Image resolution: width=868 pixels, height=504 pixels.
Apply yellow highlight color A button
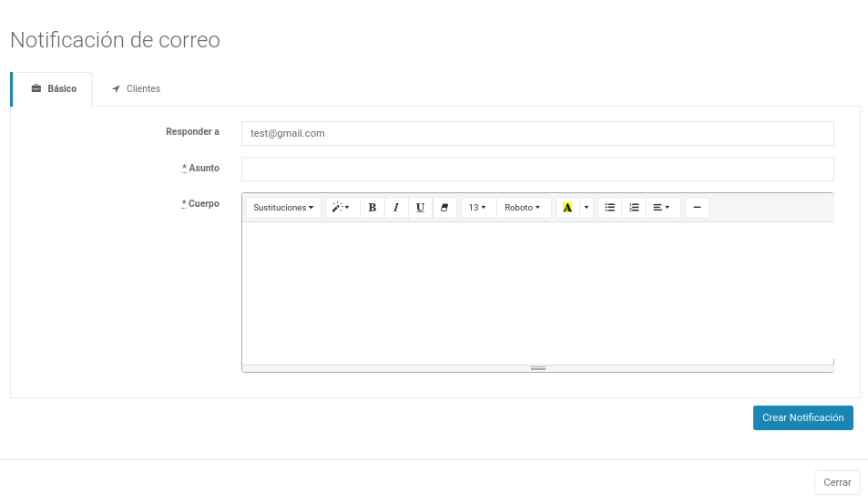coord(567,208)
